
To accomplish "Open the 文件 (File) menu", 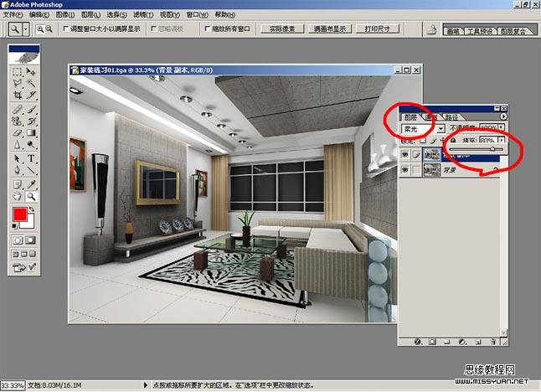I will tap(13, 15).
